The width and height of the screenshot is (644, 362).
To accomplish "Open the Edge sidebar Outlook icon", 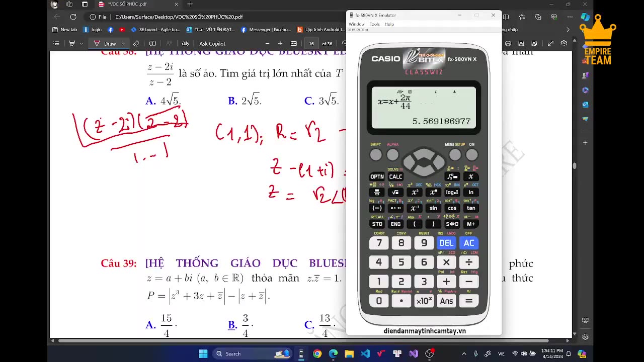I will (585, 105).
